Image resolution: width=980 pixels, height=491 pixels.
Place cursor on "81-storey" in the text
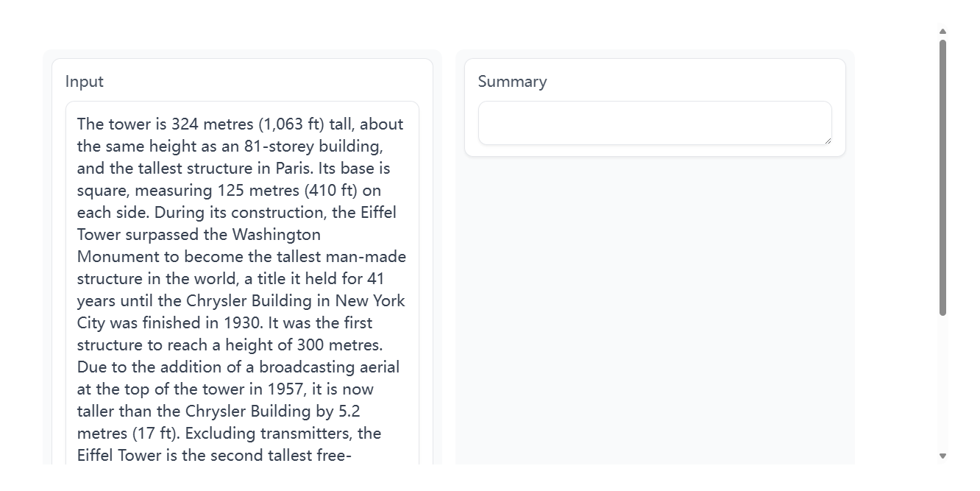(x=279, y=146)
